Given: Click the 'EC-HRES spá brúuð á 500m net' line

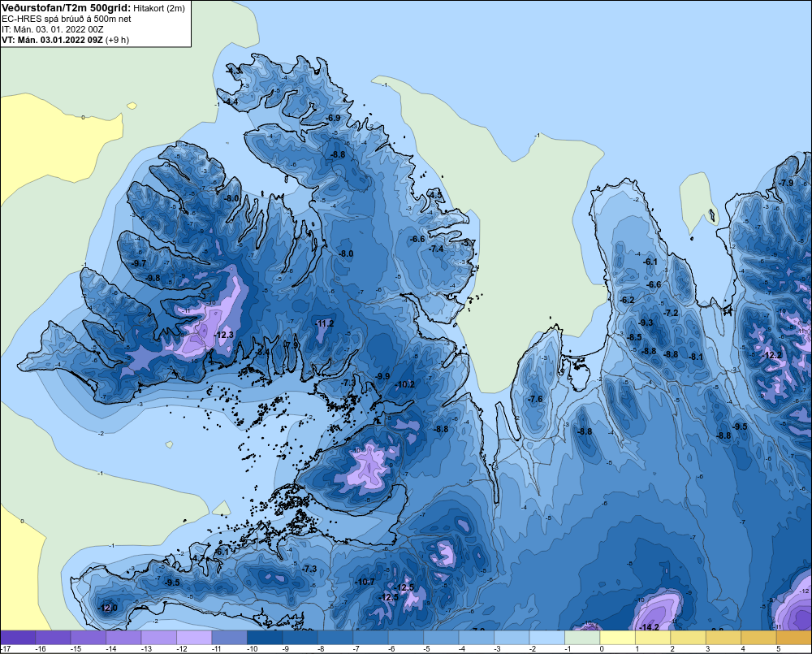Looking at the screenshot, I should click(67, 19).
